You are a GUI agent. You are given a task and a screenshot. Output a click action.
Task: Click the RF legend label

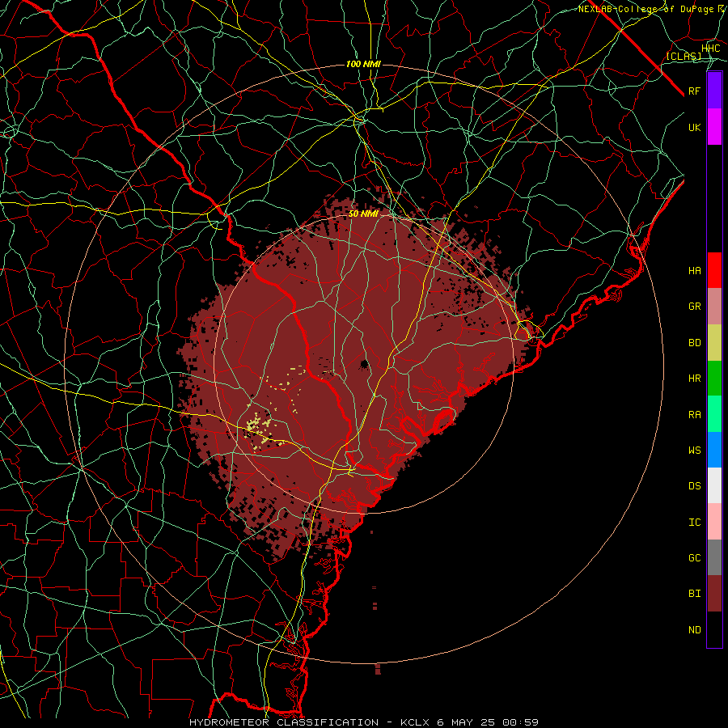(x=695, y=91)
